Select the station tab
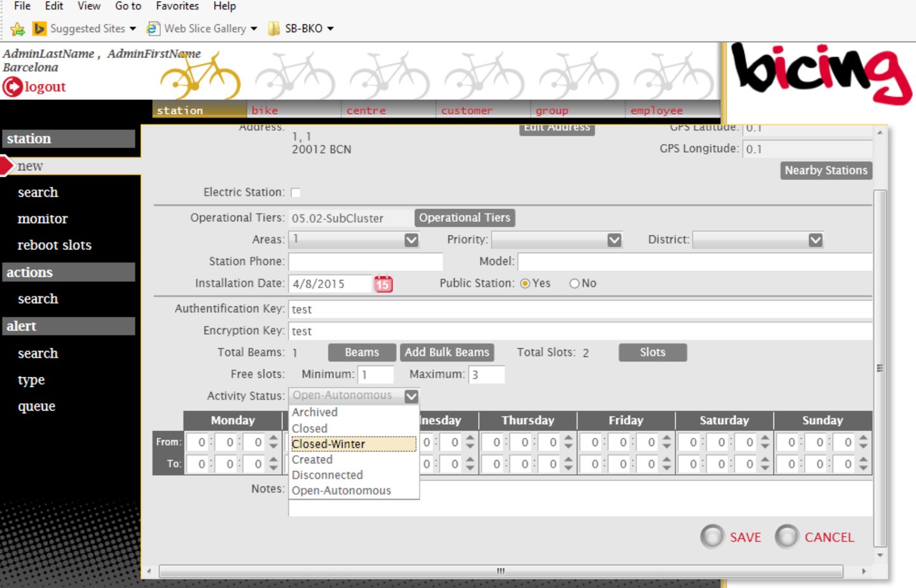 click(200, 110)
